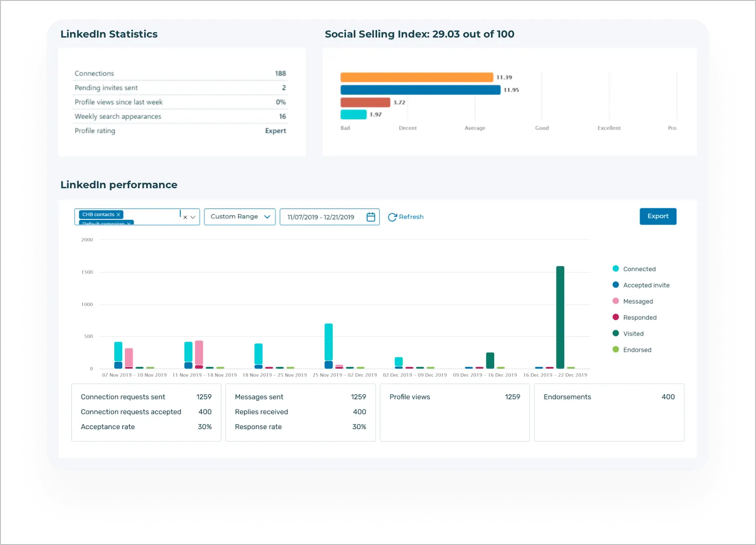Image resolution: width=756 pixels, height=545 pixels.
Task: Click the cyan 1.97 index bar
Action: (353, 114)
